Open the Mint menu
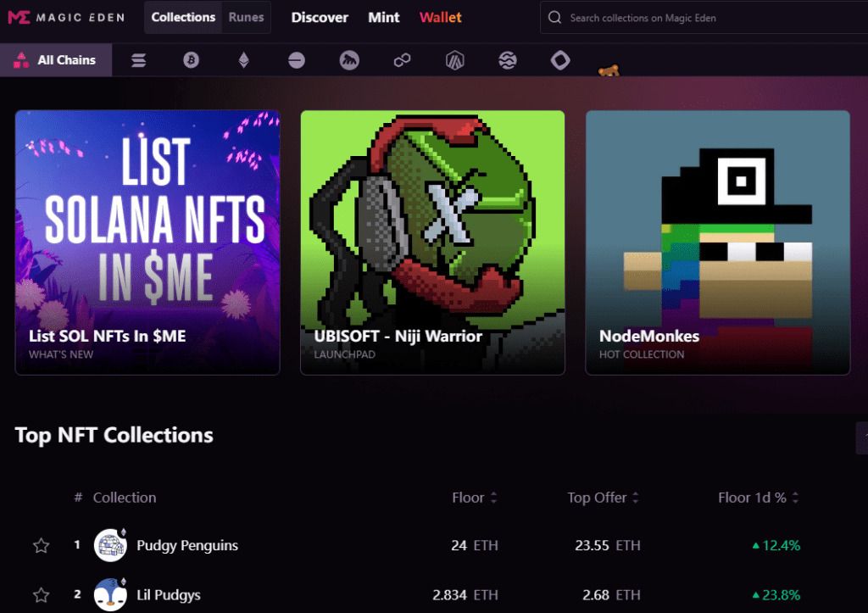This screenshot has height=613, width=868. point(384,18)
